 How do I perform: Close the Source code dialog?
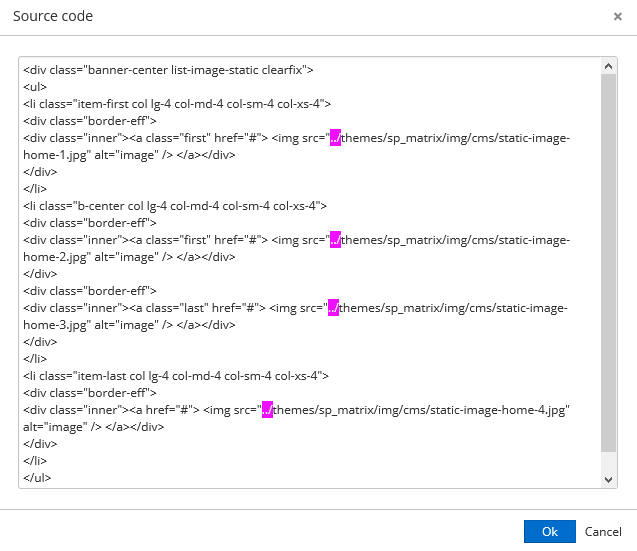point(618,16)
